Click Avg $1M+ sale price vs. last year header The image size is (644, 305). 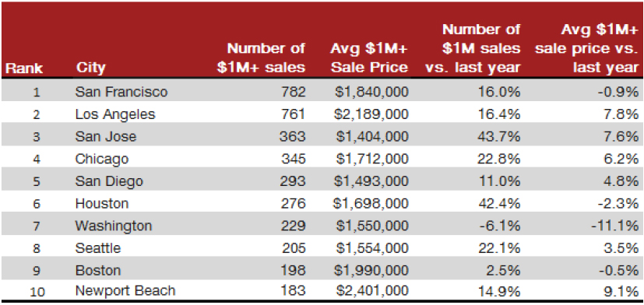click(x=587, y=48)
